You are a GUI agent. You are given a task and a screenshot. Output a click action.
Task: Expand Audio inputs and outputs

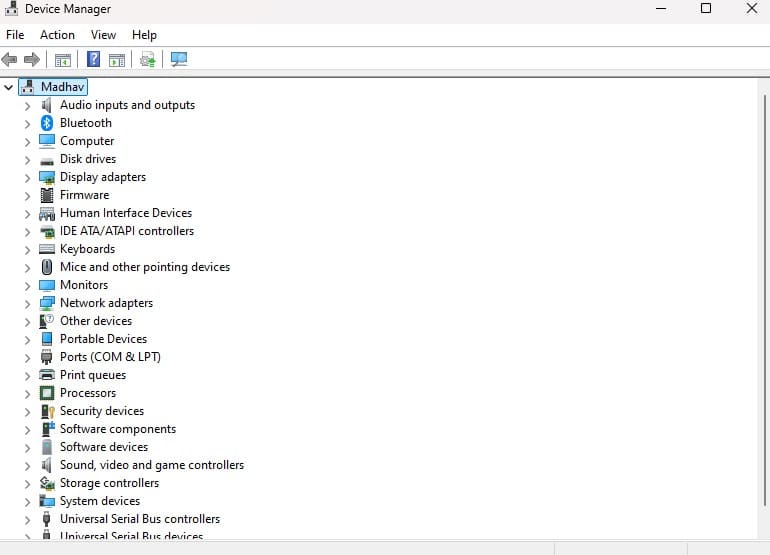[28, 106]
